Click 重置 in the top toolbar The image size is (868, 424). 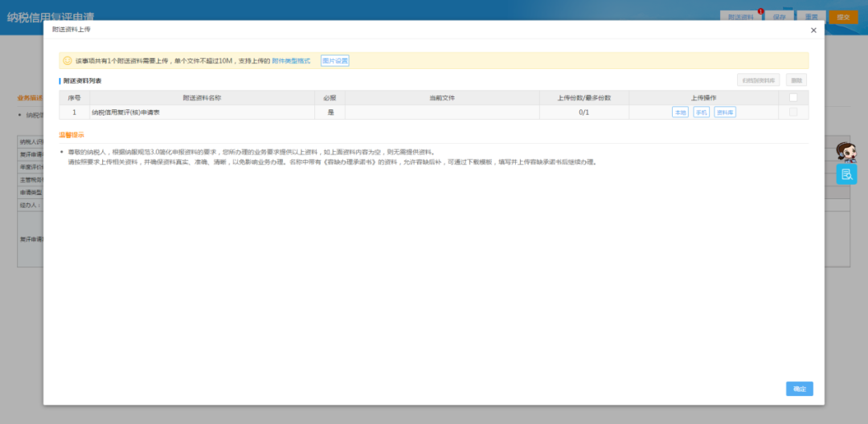pyautogui.click(x=811, y=17)
